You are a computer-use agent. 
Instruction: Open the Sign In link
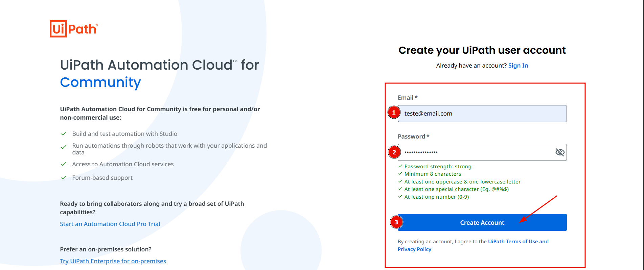coord(518,66)
